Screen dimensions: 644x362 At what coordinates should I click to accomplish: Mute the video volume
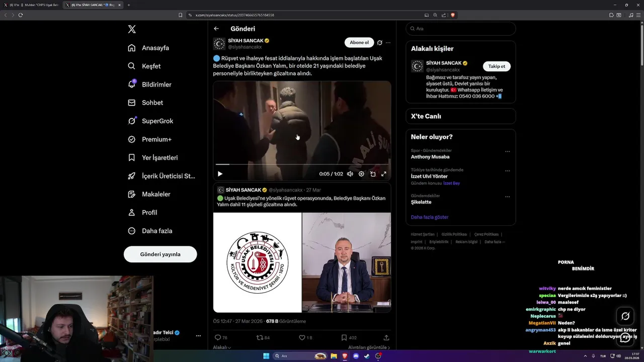(x=350, y=174)
